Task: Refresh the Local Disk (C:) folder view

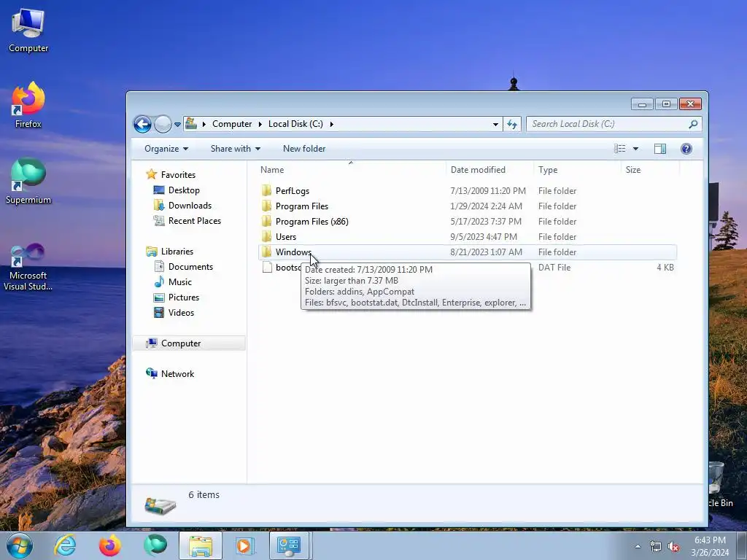Action: (512, 124)
